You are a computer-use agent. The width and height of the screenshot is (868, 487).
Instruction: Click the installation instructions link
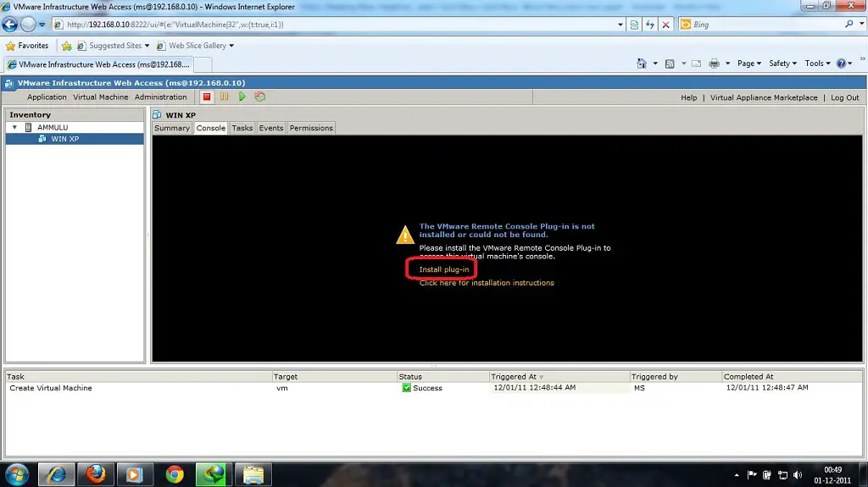pos(487,283)
